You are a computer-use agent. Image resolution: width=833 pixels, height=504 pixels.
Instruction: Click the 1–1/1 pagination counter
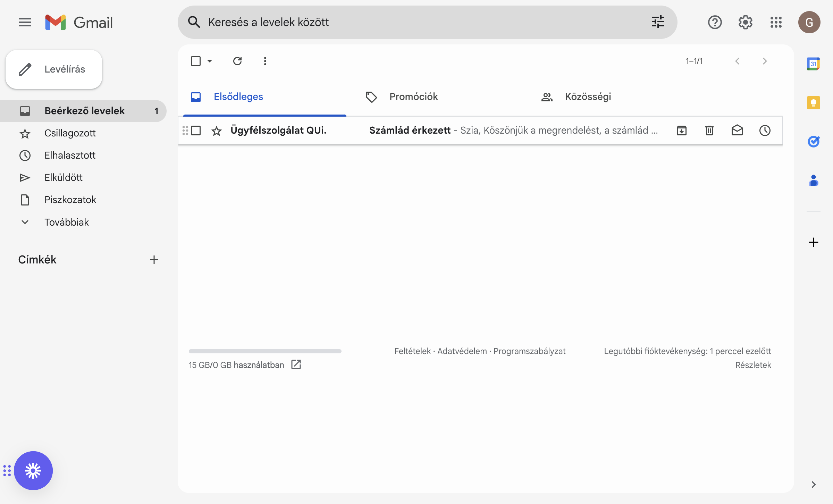click(x=694, y=61)
